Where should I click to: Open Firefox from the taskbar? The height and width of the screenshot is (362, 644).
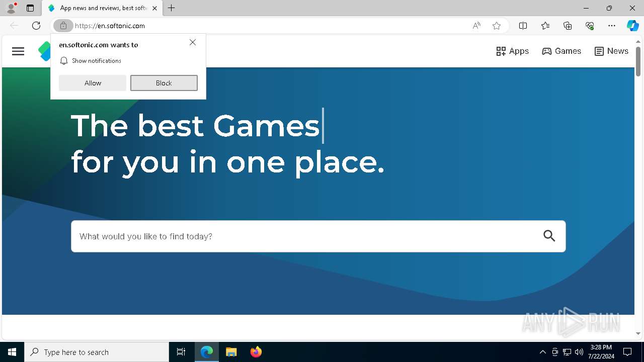[x=256, y=352]
